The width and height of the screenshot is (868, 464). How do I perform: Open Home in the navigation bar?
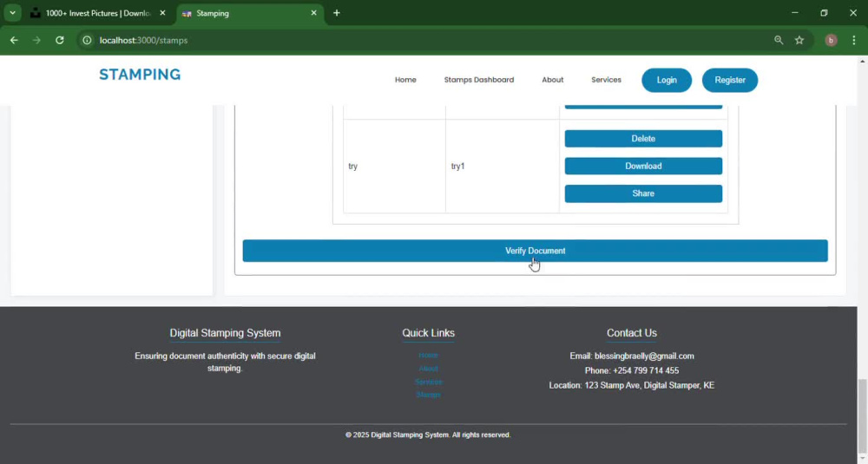[x=405, y=80]
